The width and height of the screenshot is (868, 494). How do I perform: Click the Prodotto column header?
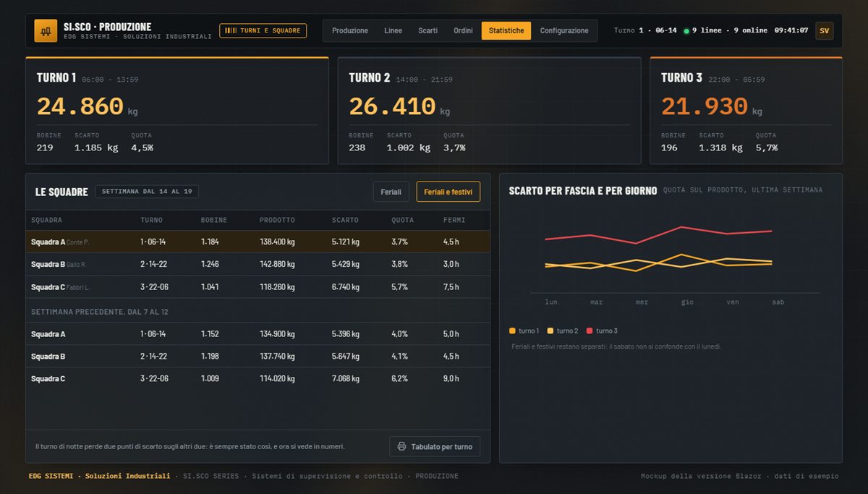pos(277,220)
